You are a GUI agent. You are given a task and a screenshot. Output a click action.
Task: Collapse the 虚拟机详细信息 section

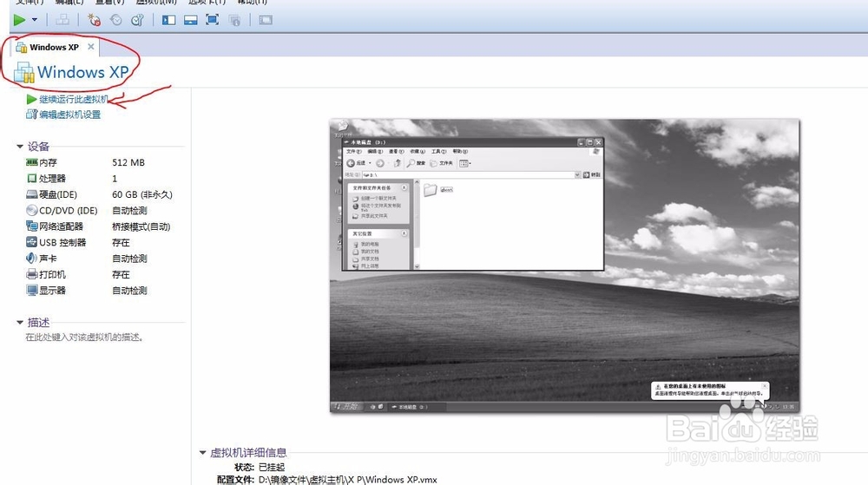point(202,452)
